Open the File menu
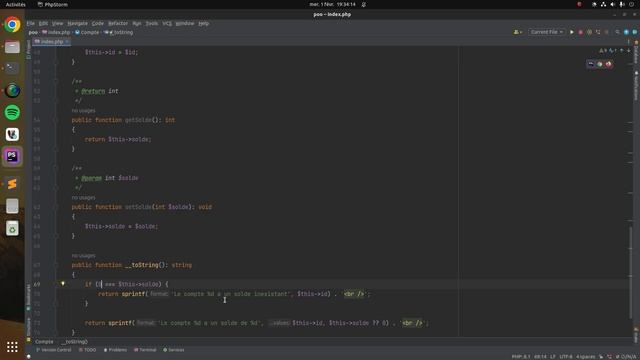Viewport: 640px width, 360px height. [31, 23]
